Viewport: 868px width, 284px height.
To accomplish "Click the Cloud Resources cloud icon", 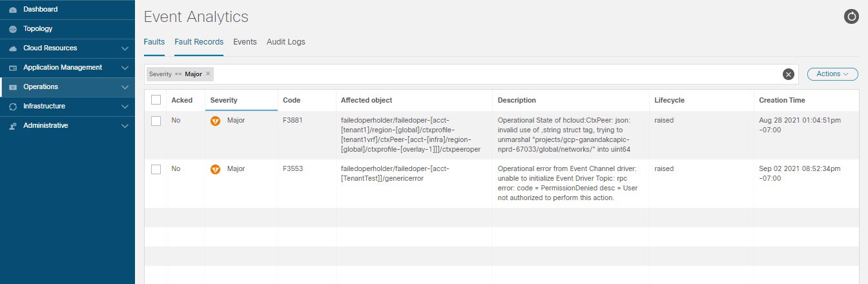I will coord(13,48).
